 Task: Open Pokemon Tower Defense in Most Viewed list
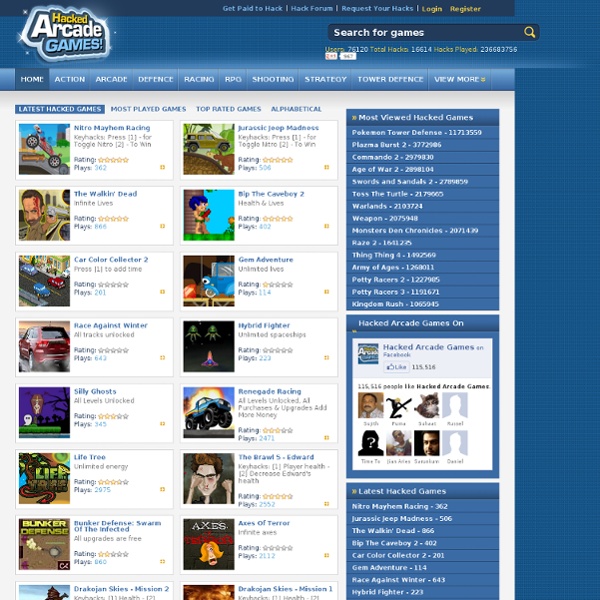pos(416,132)
